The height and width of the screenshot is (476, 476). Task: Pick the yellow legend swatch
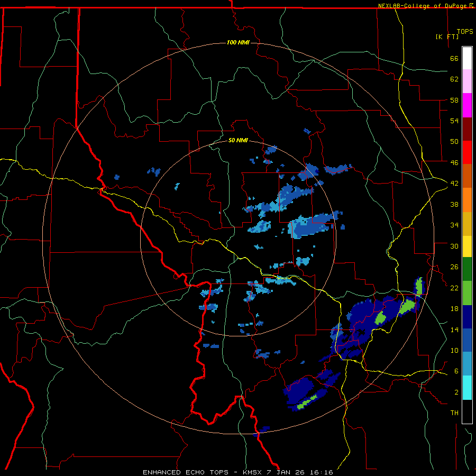467,246
